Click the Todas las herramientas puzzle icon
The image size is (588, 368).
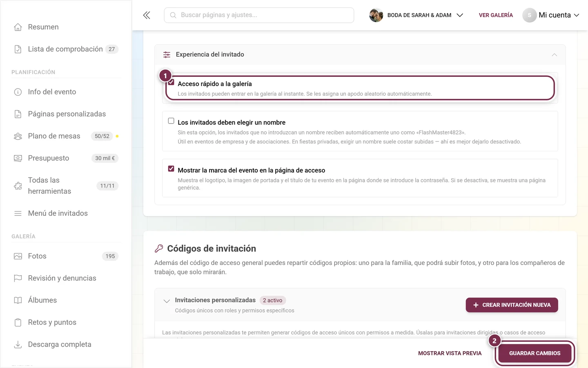(x=18, y=186)
